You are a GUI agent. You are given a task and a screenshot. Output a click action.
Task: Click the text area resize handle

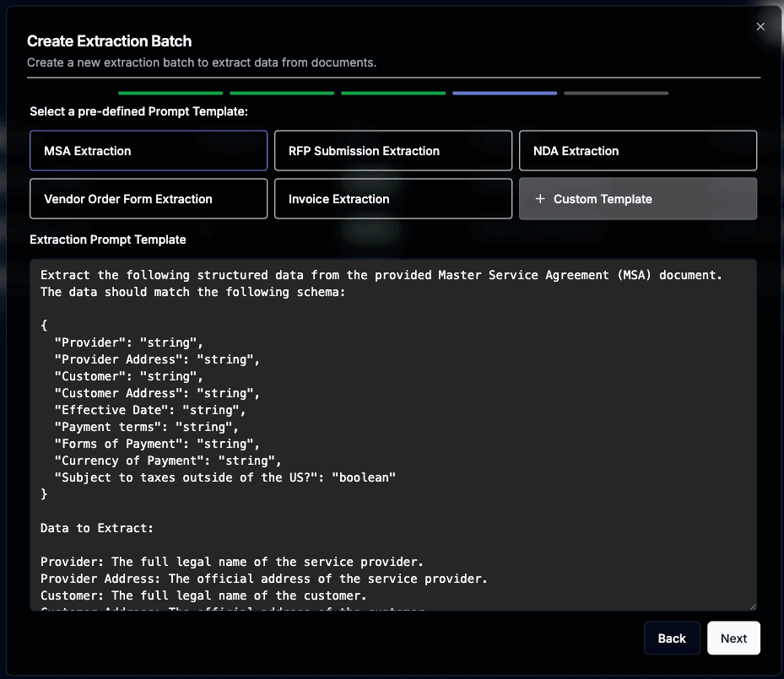[753, 604]
